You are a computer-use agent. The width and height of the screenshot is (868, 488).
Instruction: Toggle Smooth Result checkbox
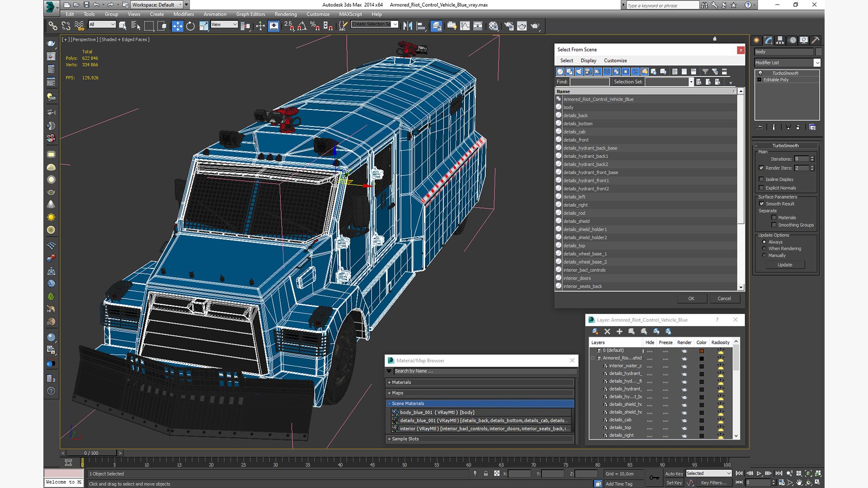click(762, 204)
